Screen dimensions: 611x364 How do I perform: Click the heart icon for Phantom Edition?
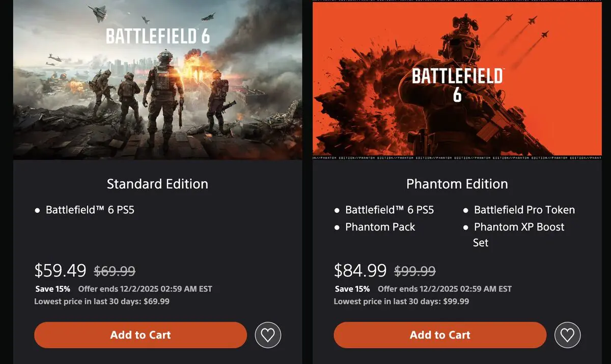point(567,335)
